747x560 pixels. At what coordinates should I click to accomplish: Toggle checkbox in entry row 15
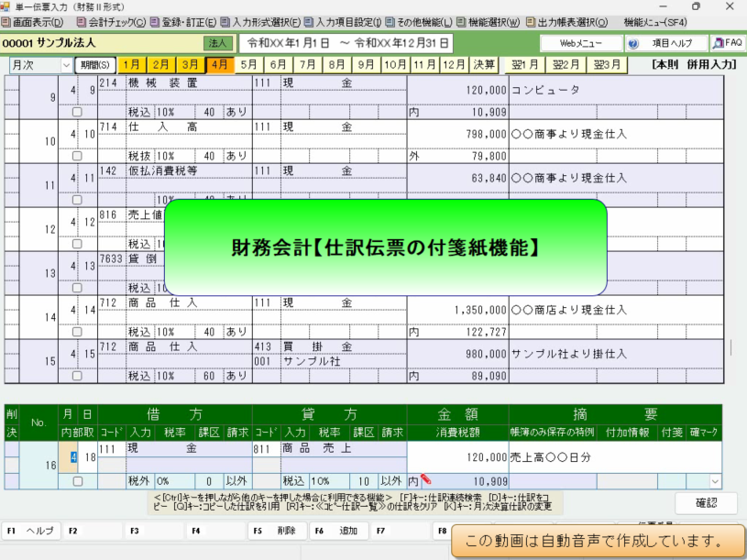[x=77, y=376]
